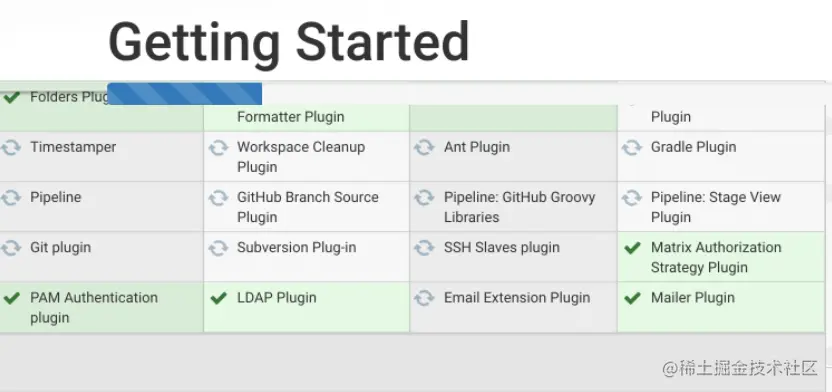
Task: Click the spinner icon beside Subversion Plug-in
Action: [218, 248]
